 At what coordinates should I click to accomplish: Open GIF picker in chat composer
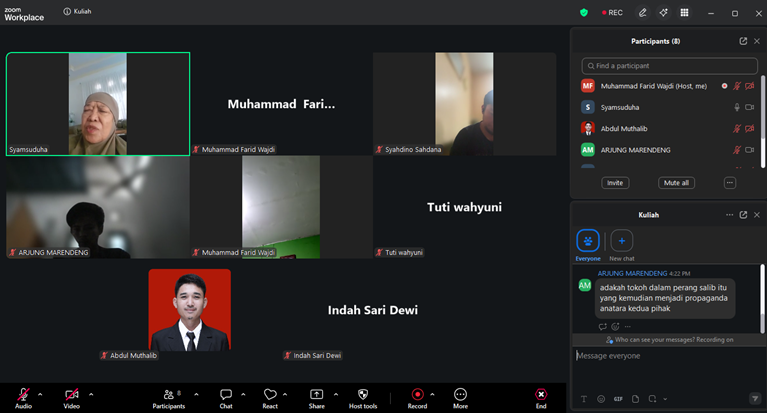coord(618,399)
